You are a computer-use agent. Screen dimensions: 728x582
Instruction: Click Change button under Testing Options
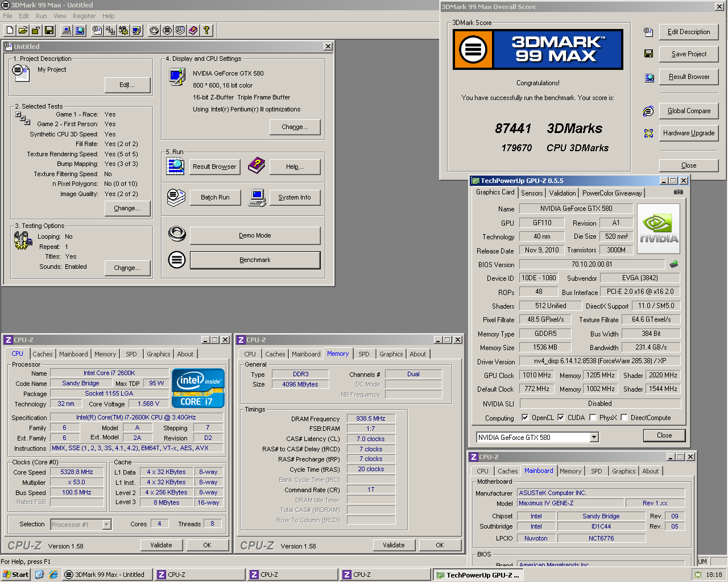(x=127, y=268)
